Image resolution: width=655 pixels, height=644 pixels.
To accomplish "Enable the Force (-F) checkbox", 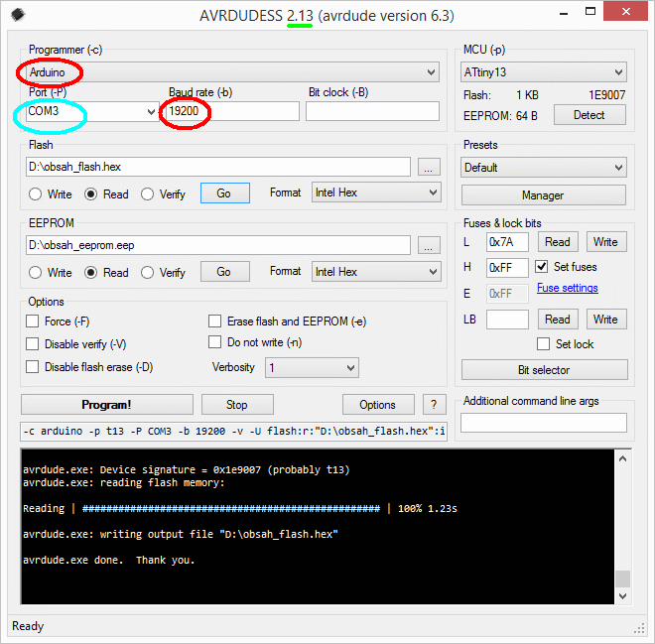I will tap(33, 322).
